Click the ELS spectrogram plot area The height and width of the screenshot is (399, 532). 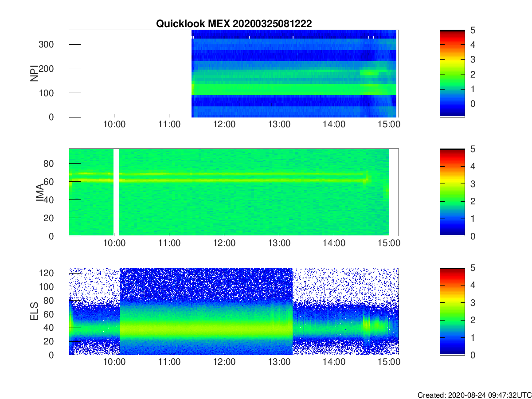234,311
